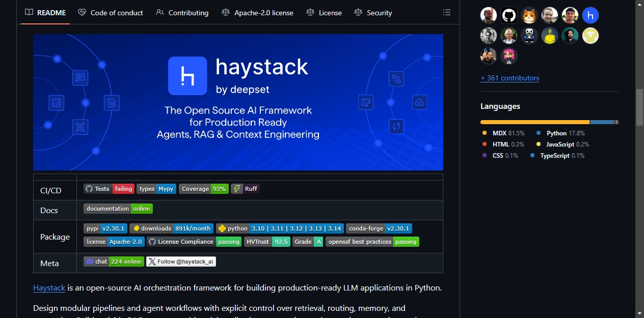This screenshot has height=318, width=644.
Task: Switch to the README tab
Action: coord(45,12)
